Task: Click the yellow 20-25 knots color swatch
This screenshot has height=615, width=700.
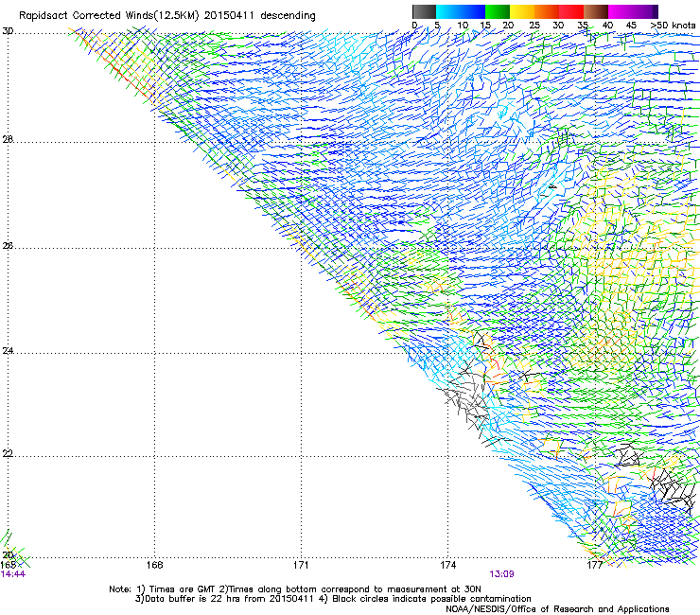Action: [522, 11]
